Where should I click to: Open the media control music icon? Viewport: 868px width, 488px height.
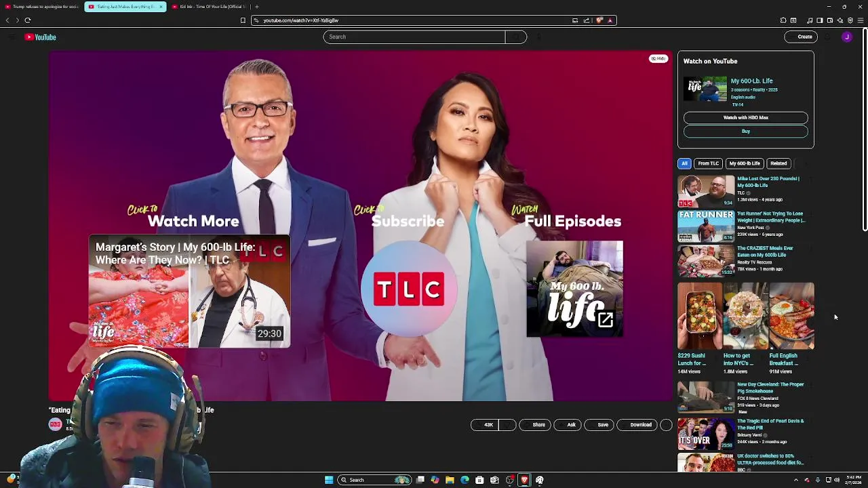coord(810,20)
